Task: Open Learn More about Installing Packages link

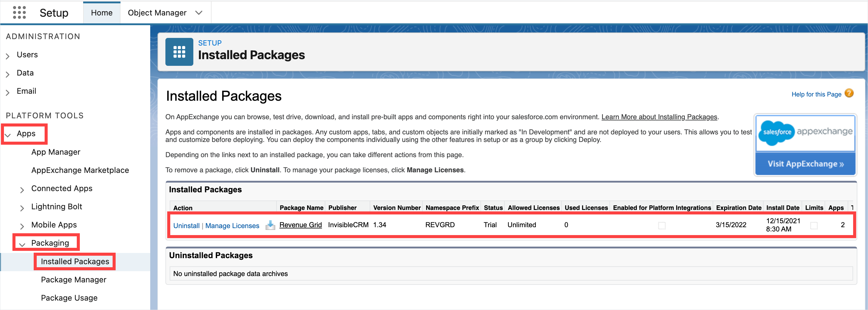Action: click(x=659, y=116)
